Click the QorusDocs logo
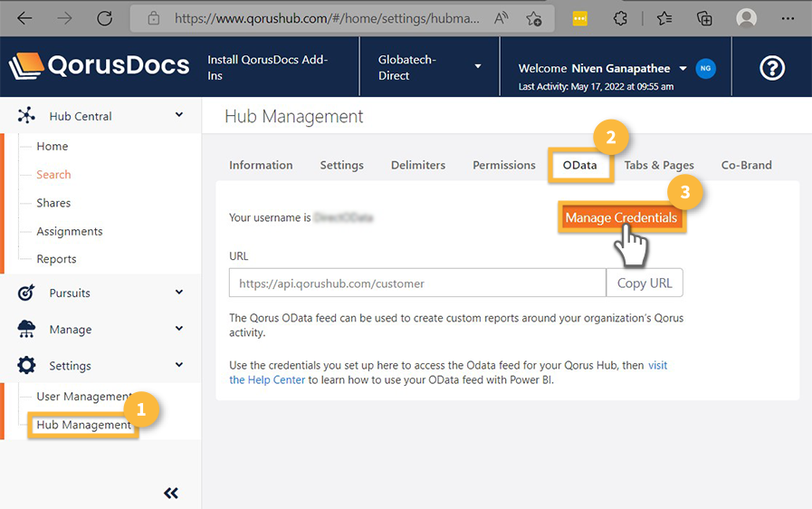Viewport: 812px width, 509px height. [99, 66]
